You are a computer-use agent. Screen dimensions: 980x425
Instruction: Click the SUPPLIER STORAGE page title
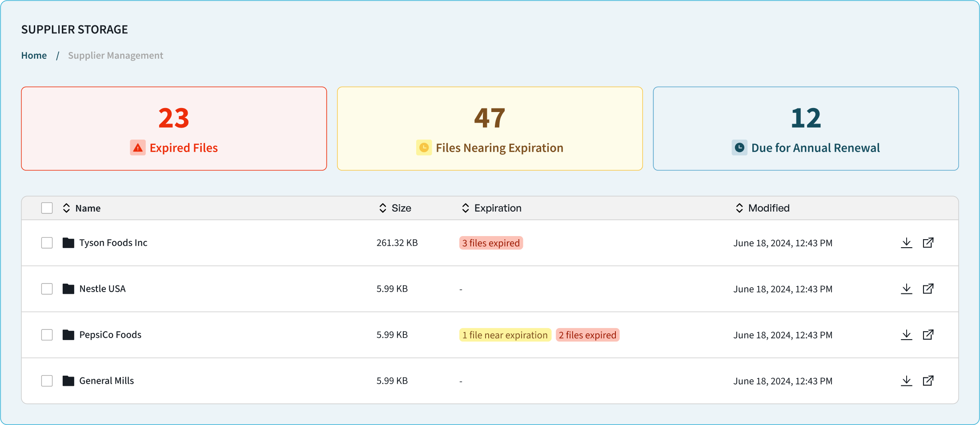click(x=75, y=29)
